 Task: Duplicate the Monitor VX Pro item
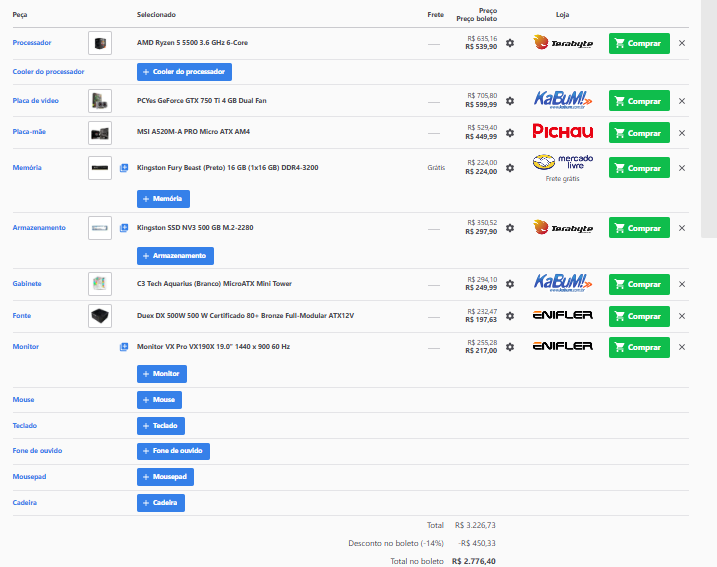click(x=124, y=347)
